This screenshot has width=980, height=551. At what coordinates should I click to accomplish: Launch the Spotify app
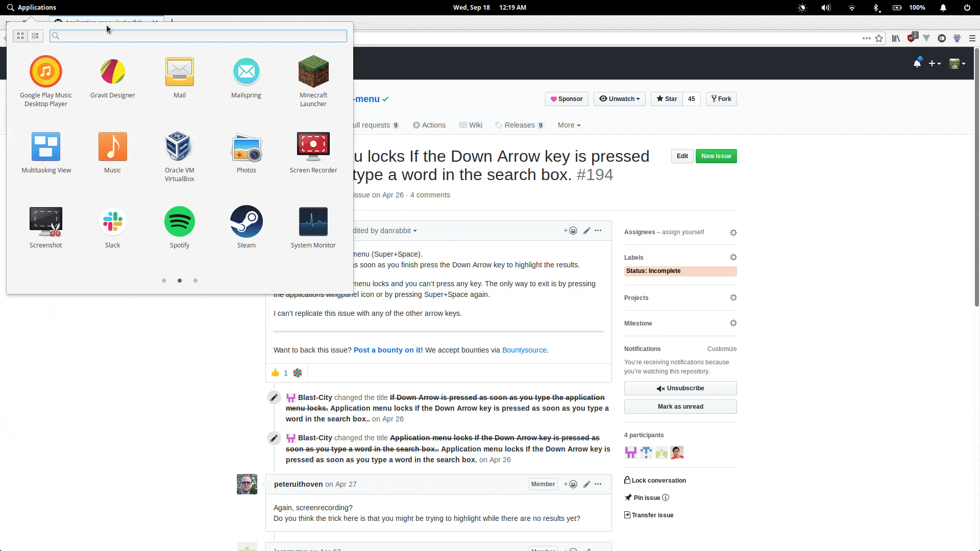click(179, 222)
